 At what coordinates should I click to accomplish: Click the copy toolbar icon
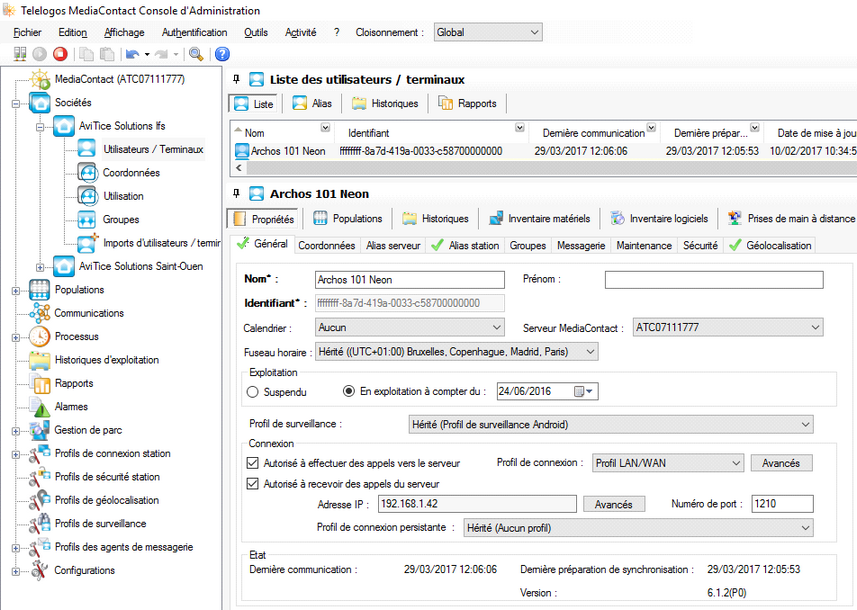click(x=86, y=54)
